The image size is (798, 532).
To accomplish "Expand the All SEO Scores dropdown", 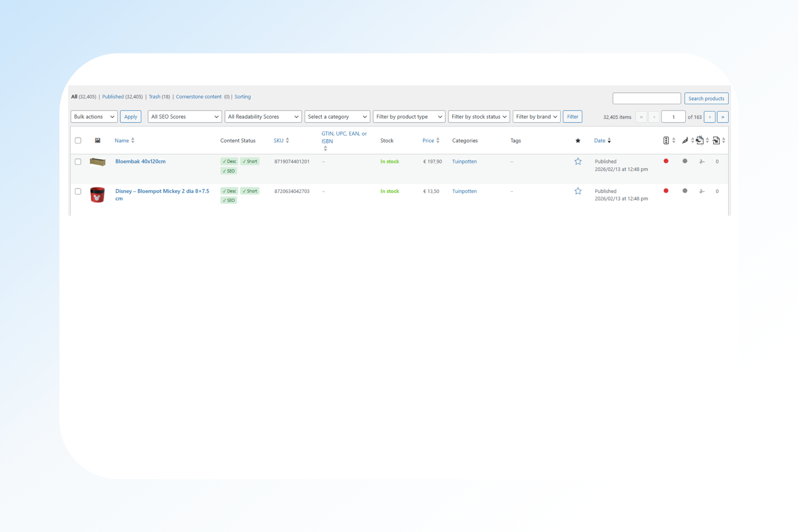I will 185,117.
